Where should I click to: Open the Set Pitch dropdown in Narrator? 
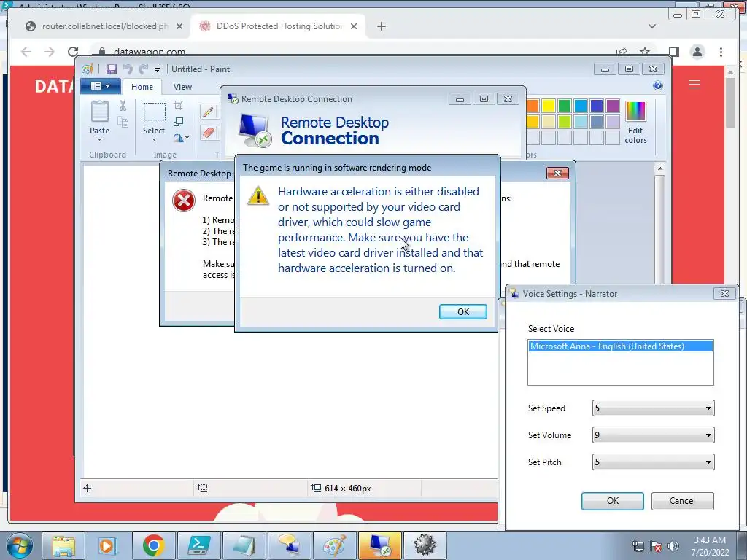tap(653, 462)
